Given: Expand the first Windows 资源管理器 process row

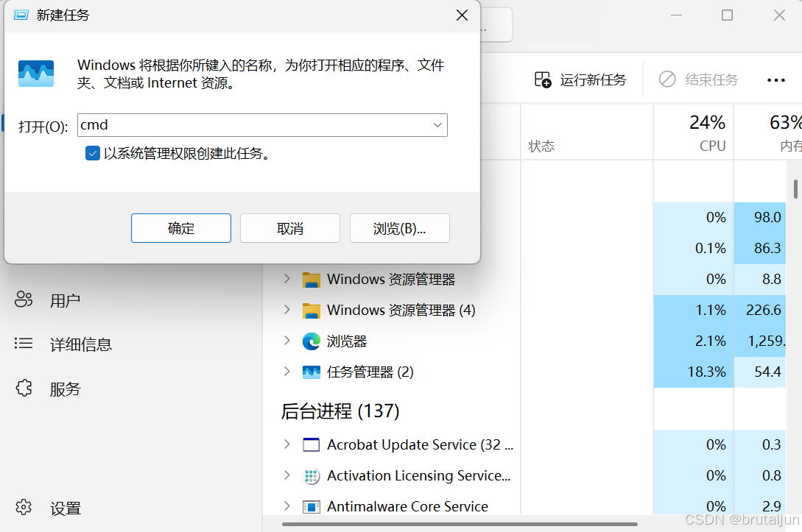Looking at the screenshot, I should coord(287,279).
